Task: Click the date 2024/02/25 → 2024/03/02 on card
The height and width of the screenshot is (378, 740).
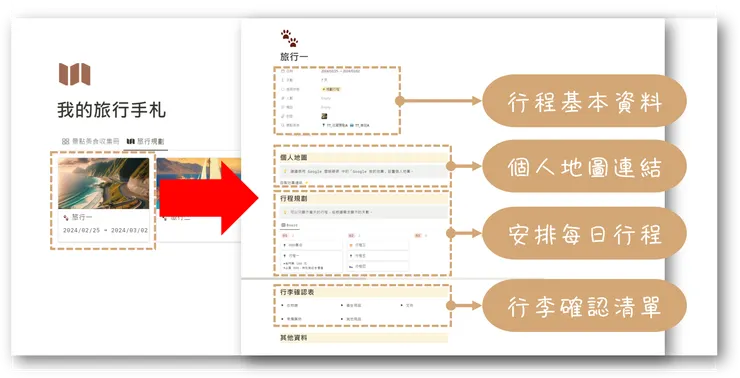Action: pyautogui.click(x=105, y=231)
